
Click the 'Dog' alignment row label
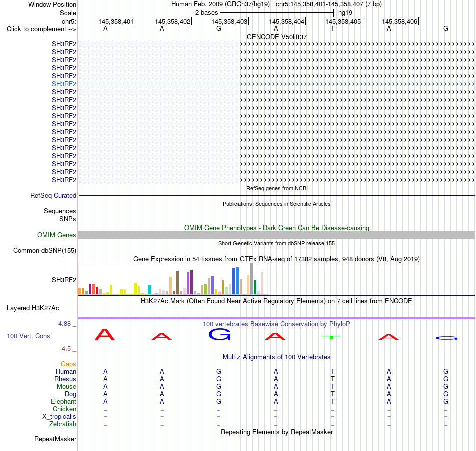(x=70, y=394)
